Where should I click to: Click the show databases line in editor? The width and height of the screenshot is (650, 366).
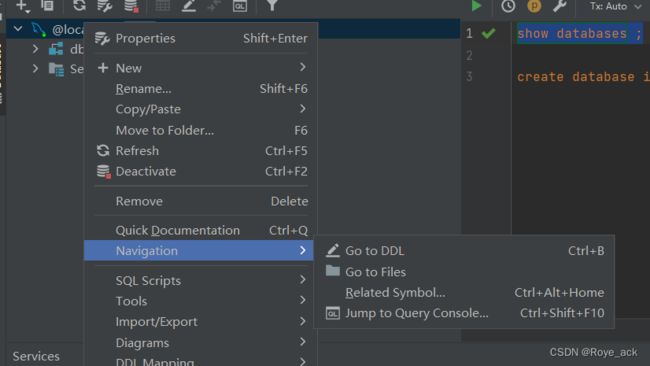[x=579, y=33]
